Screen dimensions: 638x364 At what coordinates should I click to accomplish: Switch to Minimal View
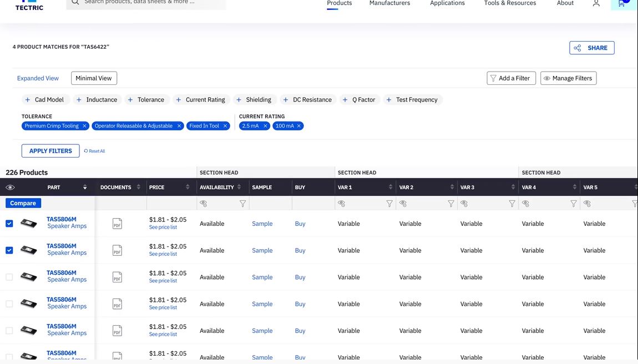(x=94, y=78)
